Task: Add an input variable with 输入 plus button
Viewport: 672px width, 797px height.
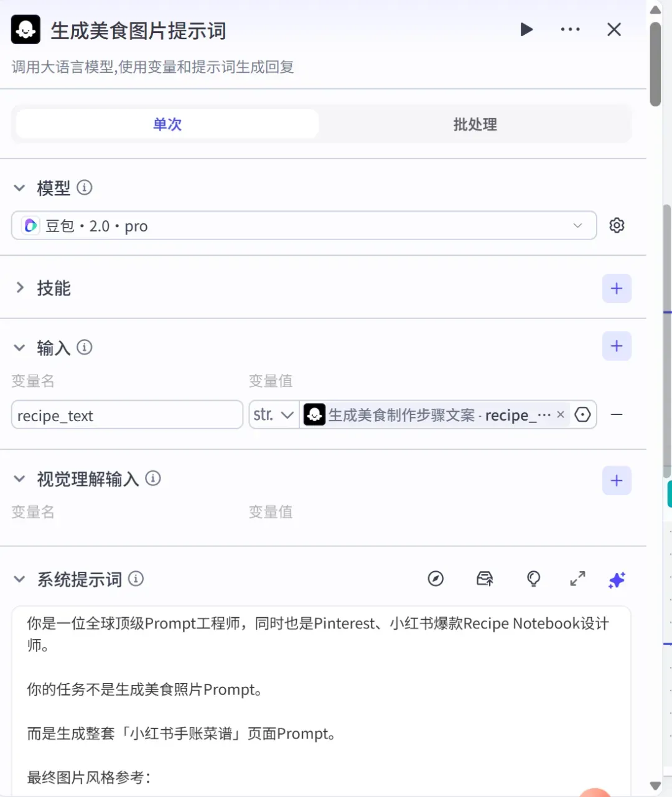Action: point(617,346)
